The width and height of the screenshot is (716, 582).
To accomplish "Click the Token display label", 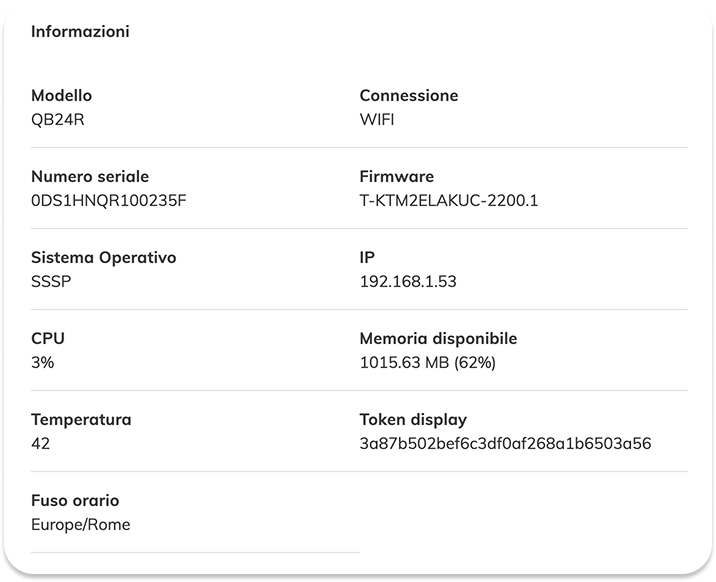I will tap(413, 419).
